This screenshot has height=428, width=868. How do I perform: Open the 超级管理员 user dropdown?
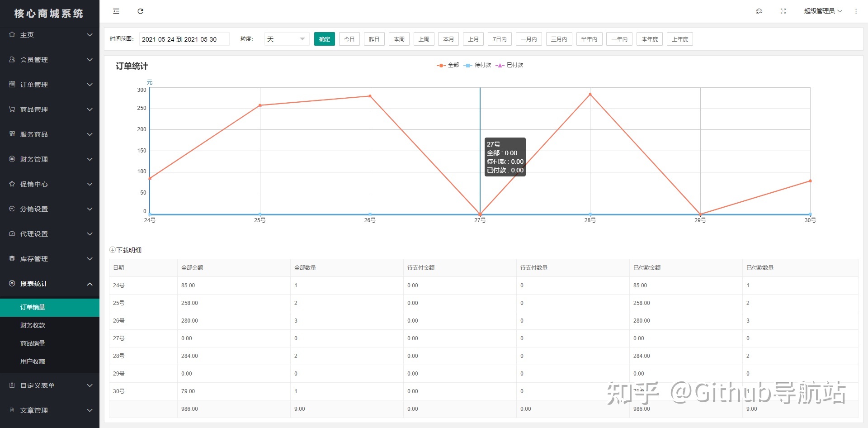point(823,11)
